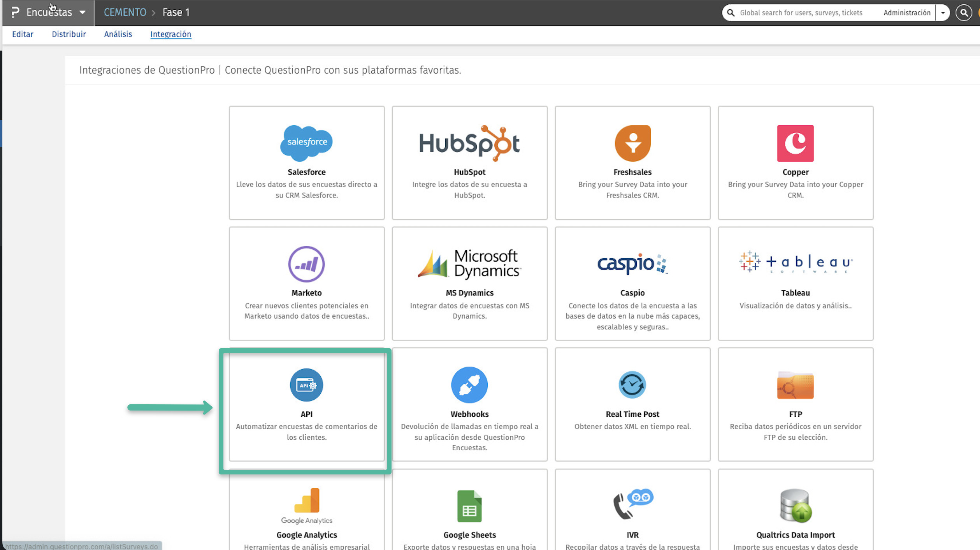Select the Integración tab
Viewport: 980px width, 550px height.
pyautogui.click(x=171, y=34)
